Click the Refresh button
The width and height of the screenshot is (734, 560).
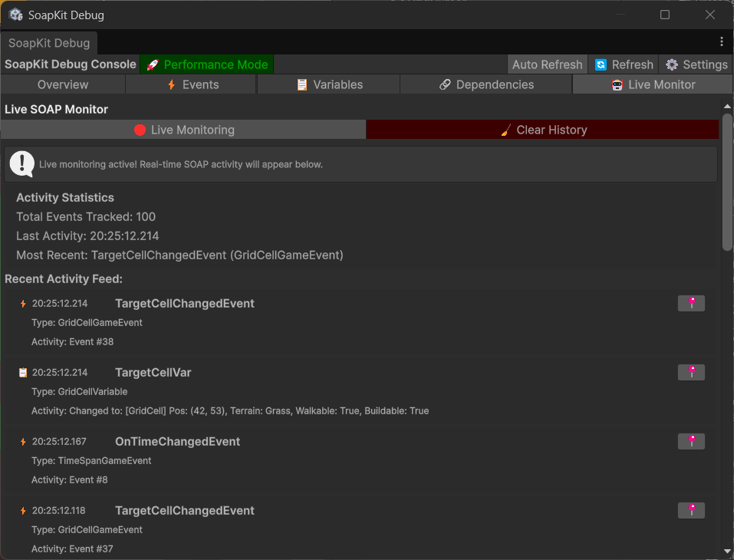pos(624,64)
